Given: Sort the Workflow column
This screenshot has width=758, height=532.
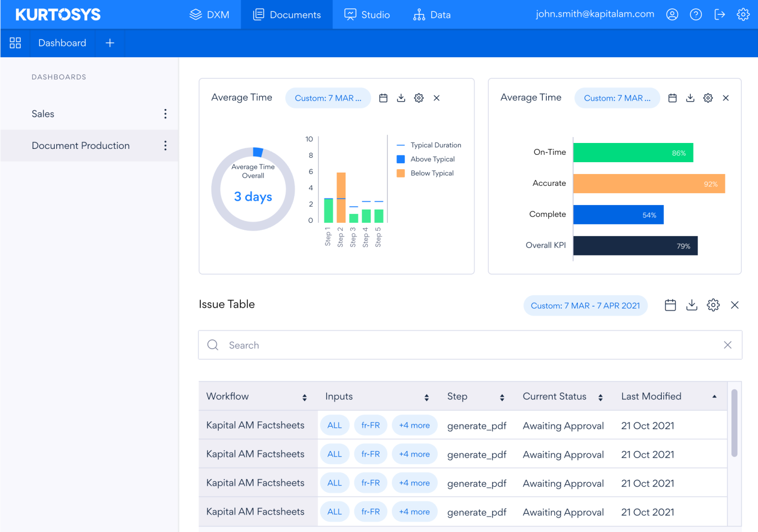Looking at the screenshot, I should pyautogui.click(x=305, y=396).
